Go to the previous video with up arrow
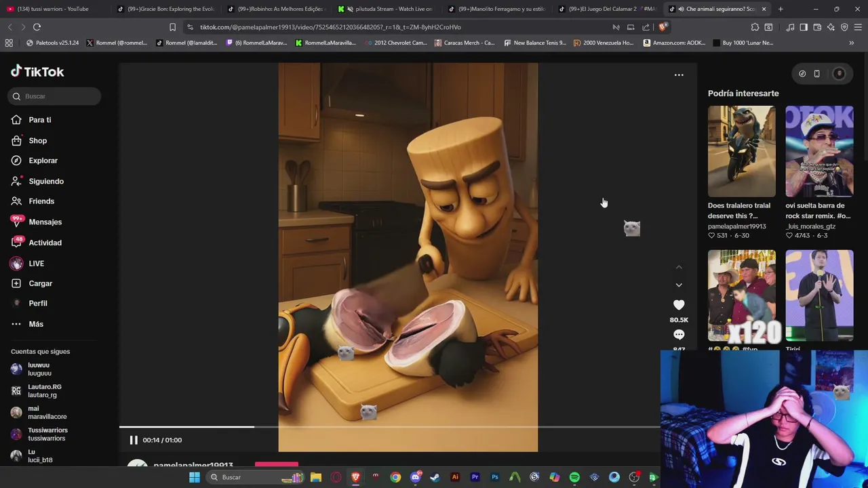 pyautogui.click(x=679, y=267)
